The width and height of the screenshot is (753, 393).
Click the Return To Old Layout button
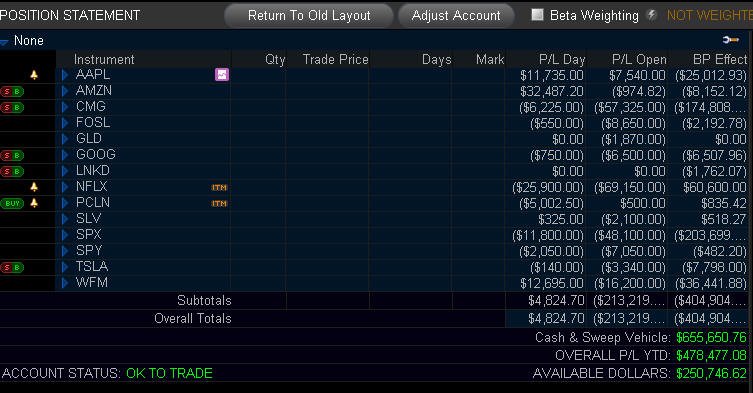tap(309, 16)
